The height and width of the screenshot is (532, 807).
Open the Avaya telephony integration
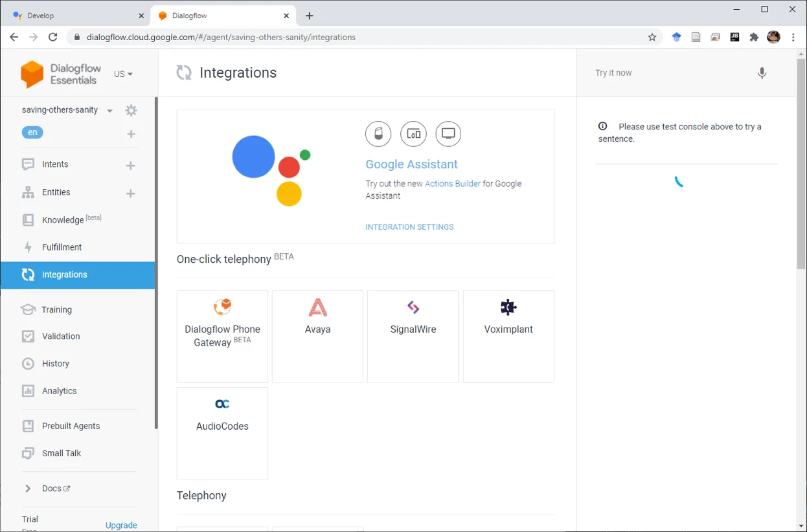[x=317, y=336]
